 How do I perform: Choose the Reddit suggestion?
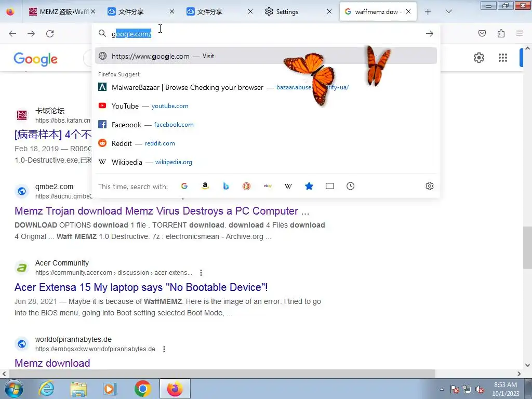[x=266, y=143]
